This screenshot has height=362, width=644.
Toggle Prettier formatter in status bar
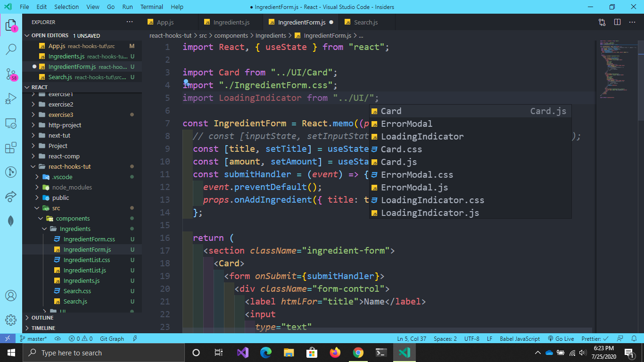click(594, 338)
